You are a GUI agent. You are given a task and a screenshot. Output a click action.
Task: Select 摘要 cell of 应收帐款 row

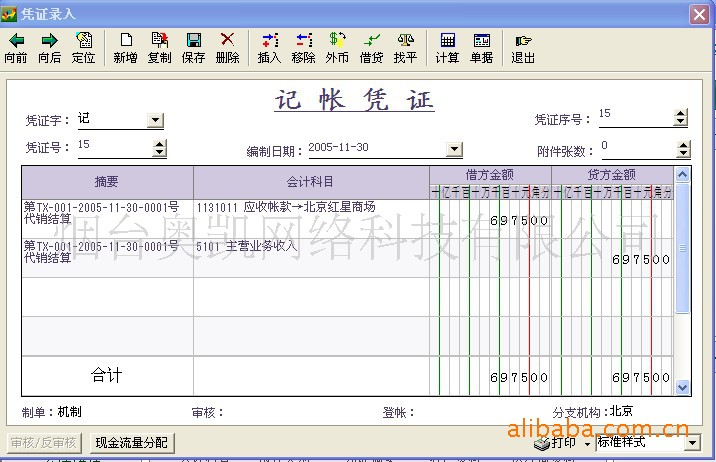108,219
